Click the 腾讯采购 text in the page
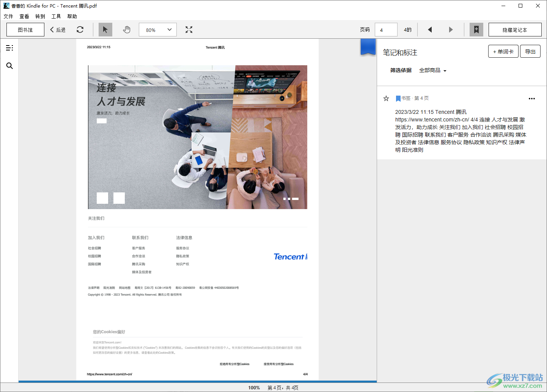Image resolution: width=547 pixels, height=392 pixels. tap(138, 264)
